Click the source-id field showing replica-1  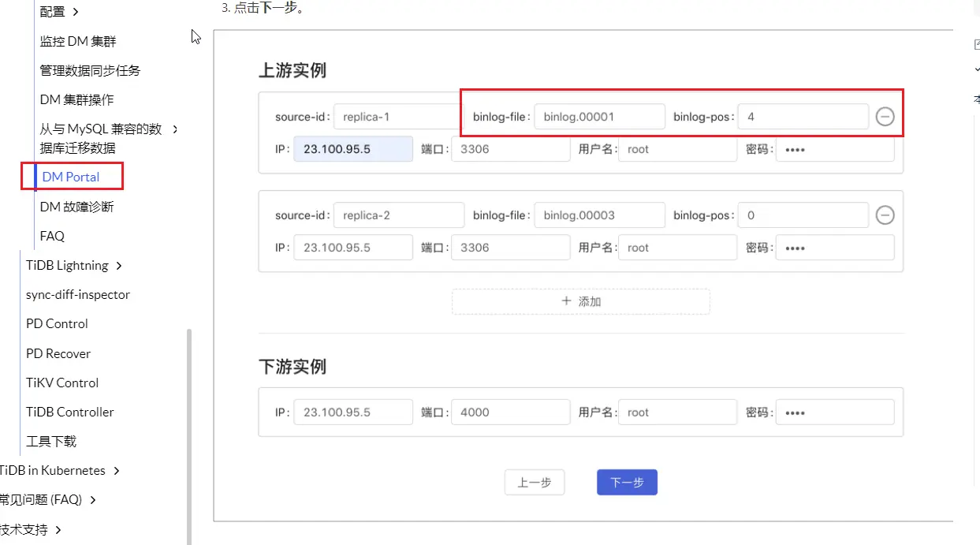[399, 117]
